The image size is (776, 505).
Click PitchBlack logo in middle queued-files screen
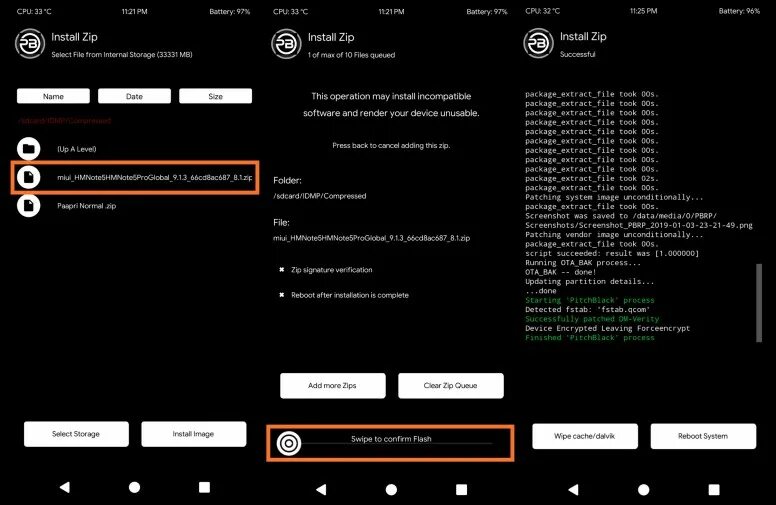coord(287,44)
